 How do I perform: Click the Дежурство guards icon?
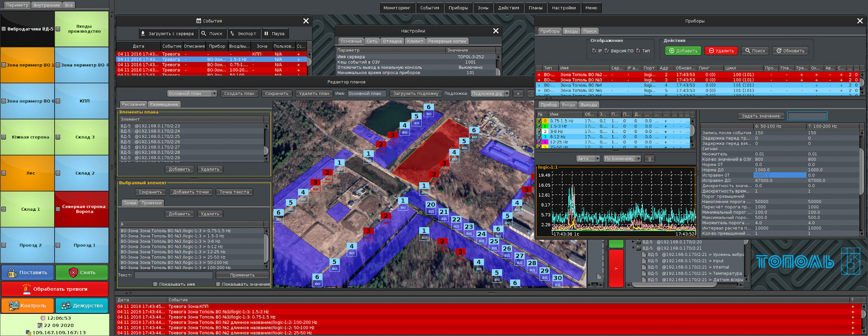pos(66,305)
